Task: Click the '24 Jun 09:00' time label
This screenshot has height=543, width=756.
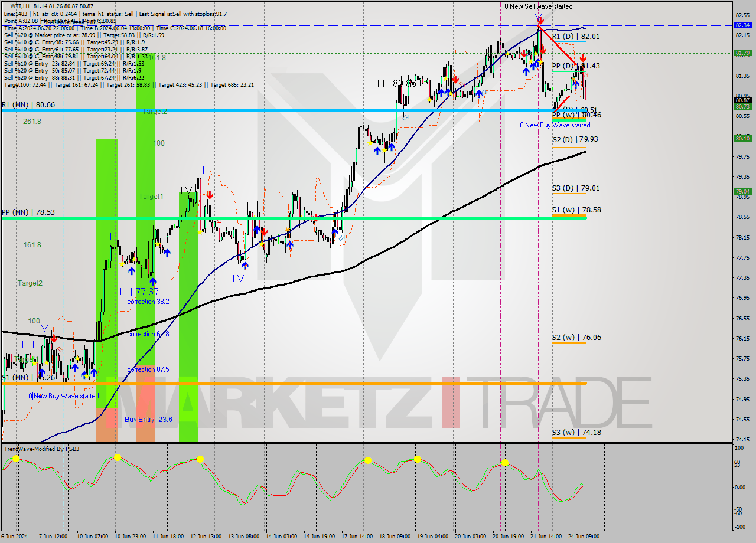Action: [585, 537]
